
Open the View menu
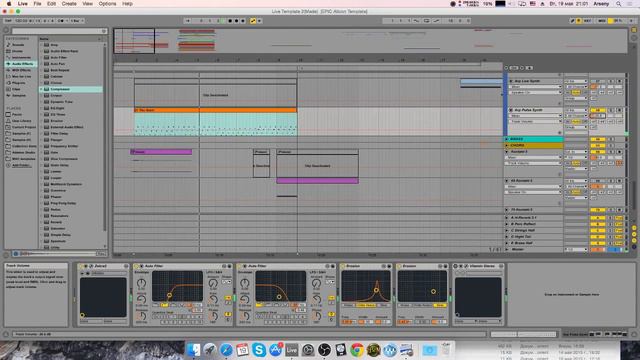tap(87, 4)
